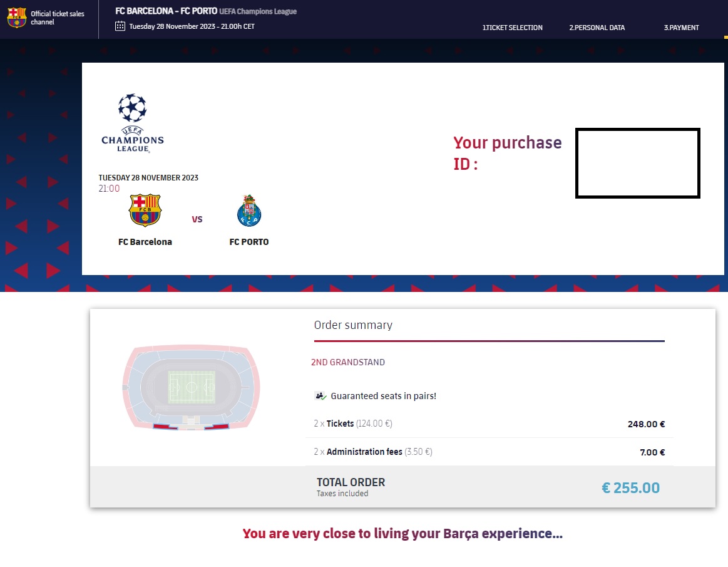The image size is (728, 567).
Task: Click the FC Porto team crest
Action: point(249,211)
